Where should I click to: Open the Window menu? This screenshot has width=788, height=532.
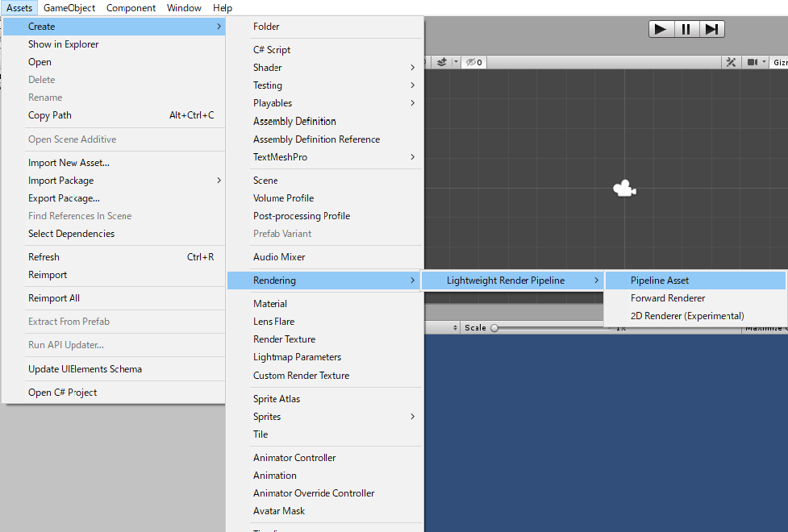[x=184, y=8]
